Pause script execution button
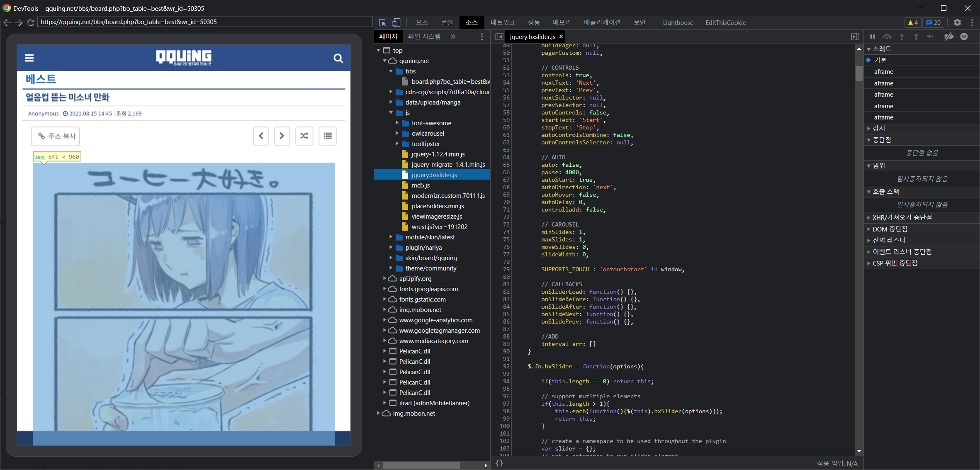This screenshot has width=980, height=470. (x=873, y=37)
